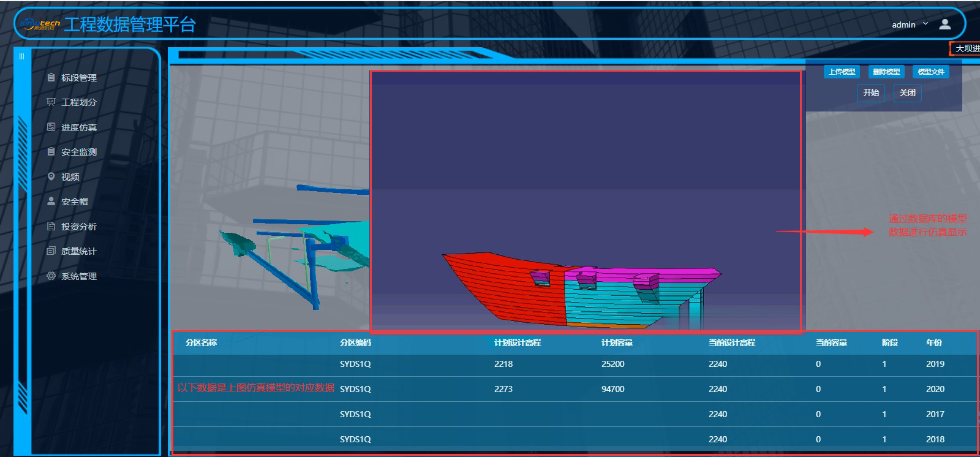Viewport: 980px width, 457px height.
Task: Click 关闭 to stop the simulation
Action: pyautogui.click(x=908, y=93)
